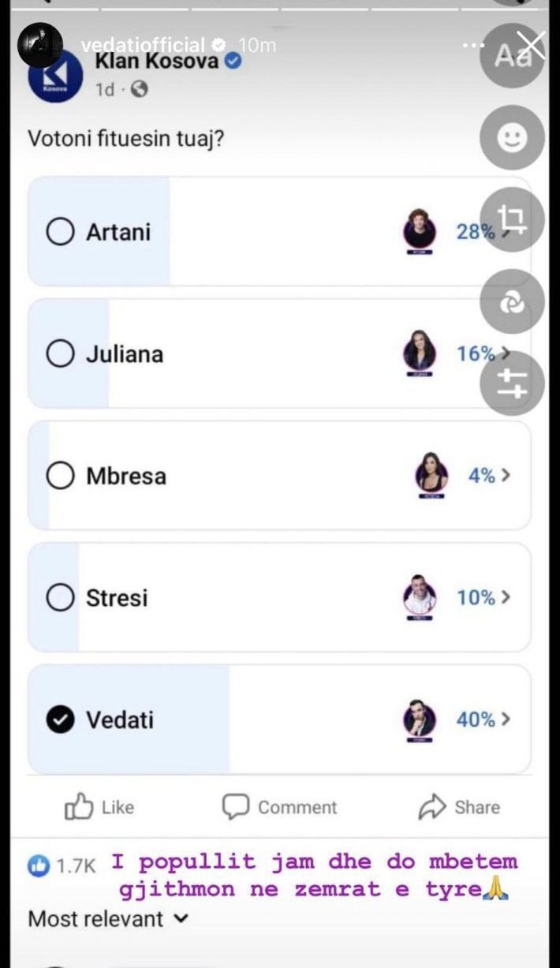
Task: Click the thumbs-up Like icon
Action: click(79, 807)
